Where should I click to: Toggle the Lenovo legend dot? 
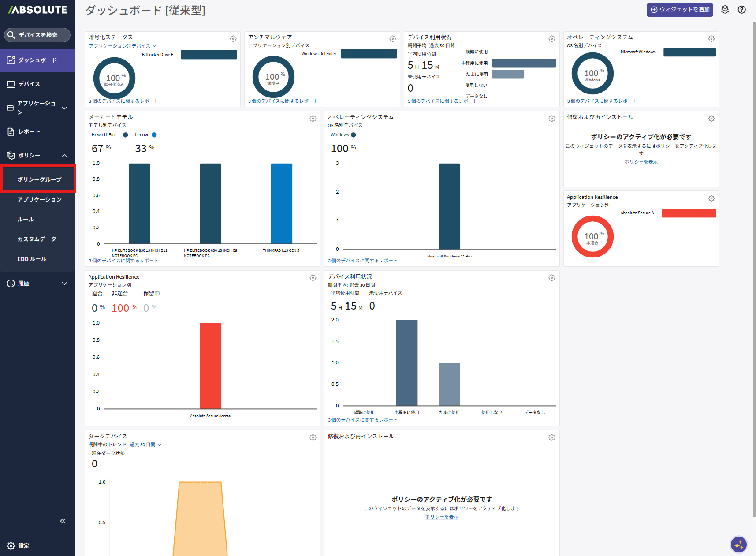[x=154, y=135]
